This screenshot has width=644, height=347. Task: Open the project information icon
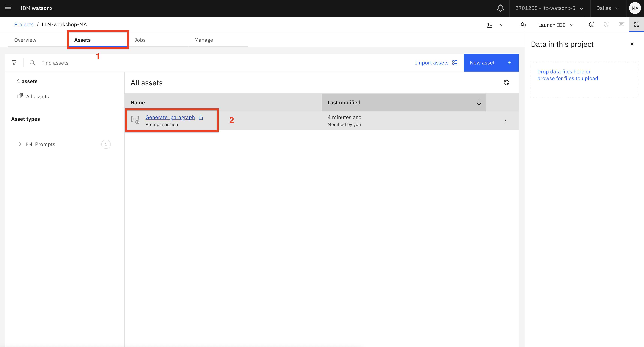pyautogui.click(x=592, y=24)
